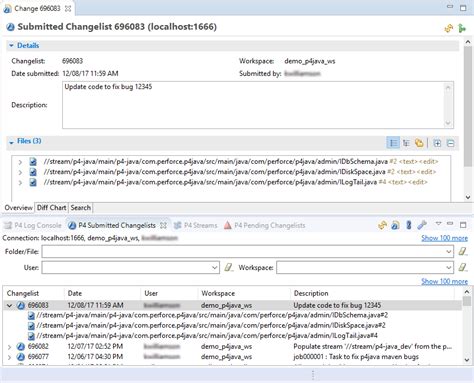Screen dimensions: 474x383
Task: Maximize the Submitted Changelists view
Action: (x=463, y=225)
